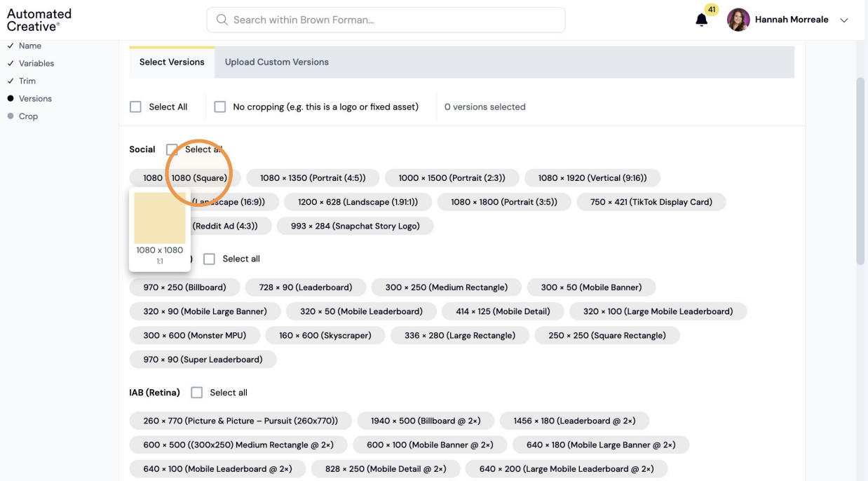
Task: Pick the 1000 × 1500 (Portrait (2:3)) chip
Action: coord(452,178)
